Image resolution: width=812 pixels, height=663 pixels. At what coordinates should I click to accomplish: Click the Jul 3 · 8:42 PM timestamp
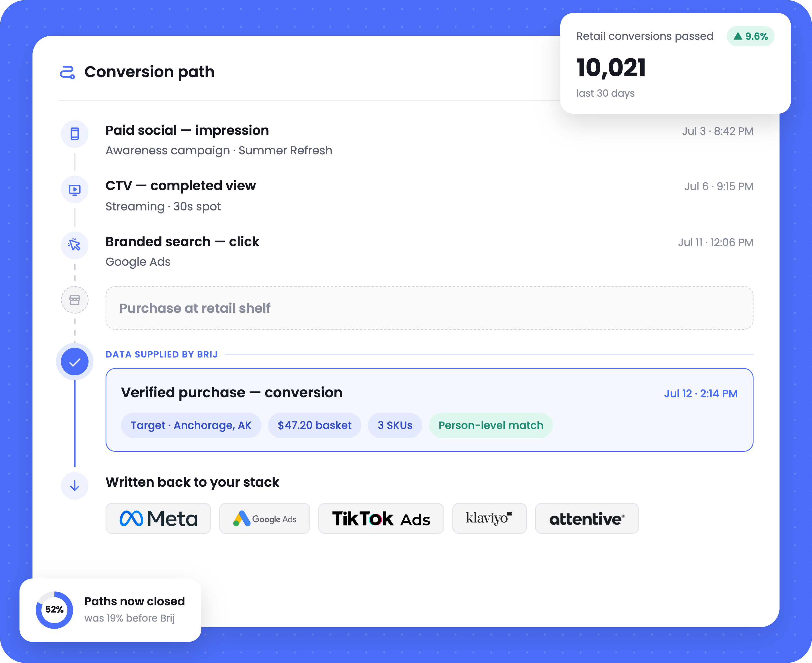tap(717, 131)
